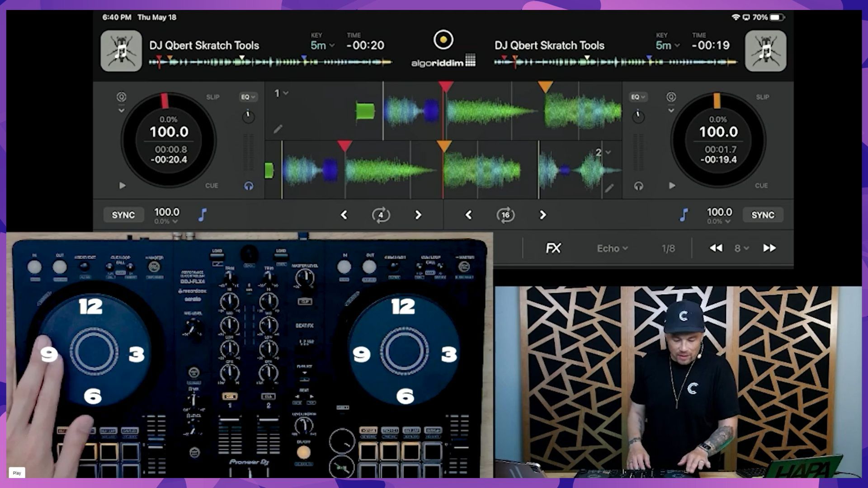The image size is (868, 488).
Task: Select the 1/8 beat FX value
Action: [668, 249]
